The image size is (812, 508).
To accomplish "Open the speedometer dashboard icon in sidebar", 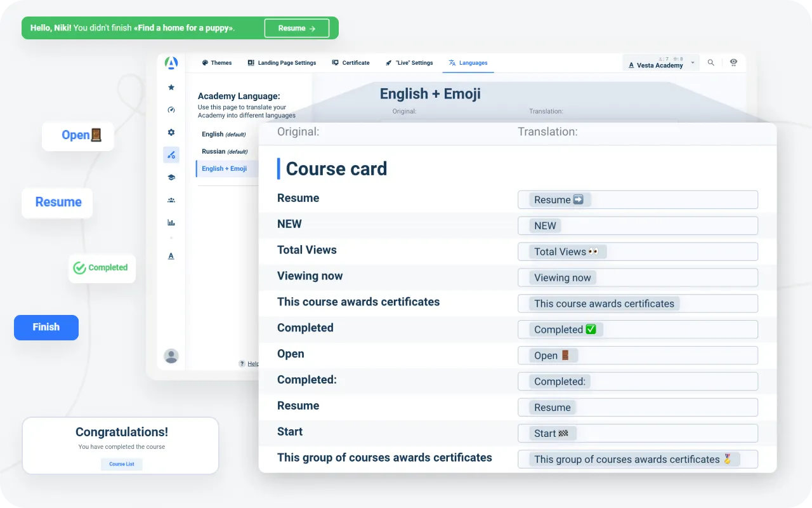I will pos(171,110).
